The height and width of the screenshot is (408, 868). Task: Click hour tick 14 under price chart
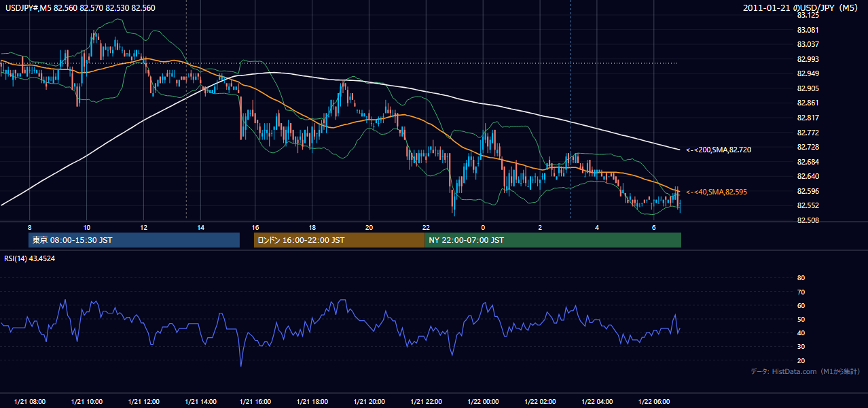click(x=200, y=227)
